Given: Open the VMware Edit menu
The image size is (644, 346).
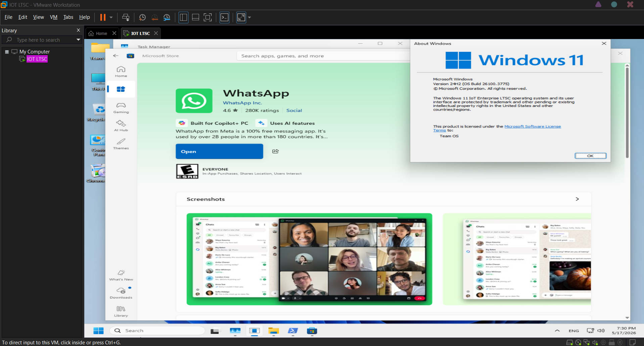Looking at the screenshot, I should coord(23,17).
